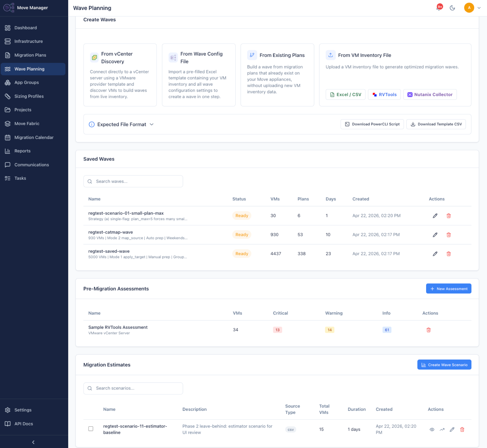This screenshot has width=487, height=448.
Task: Click Ready status of regtest-saved-wave
Action: [x=242, y=254]
